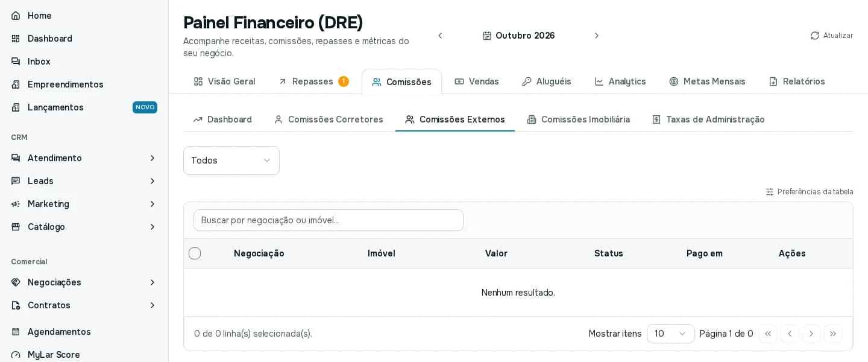This screenshot has width=868, height=362.
Task: Click the Inbox chat icon
Action: (x=16, y=62)
